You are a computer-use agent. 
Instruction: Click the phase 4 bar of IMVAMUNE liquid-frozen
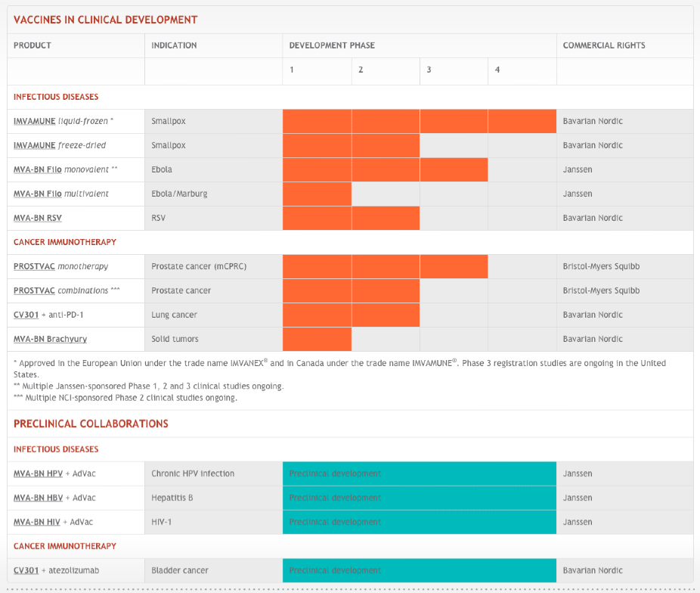(x=522, y=121)
